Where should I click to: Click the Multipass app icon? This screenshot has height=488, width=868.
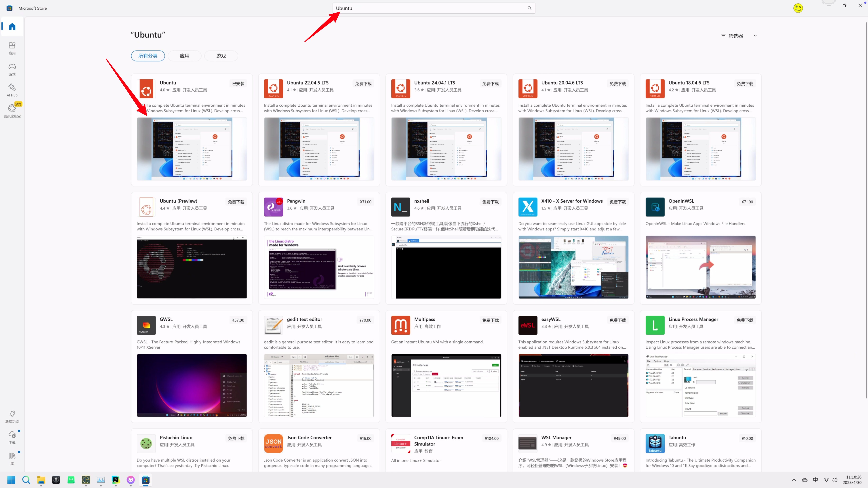401,325
